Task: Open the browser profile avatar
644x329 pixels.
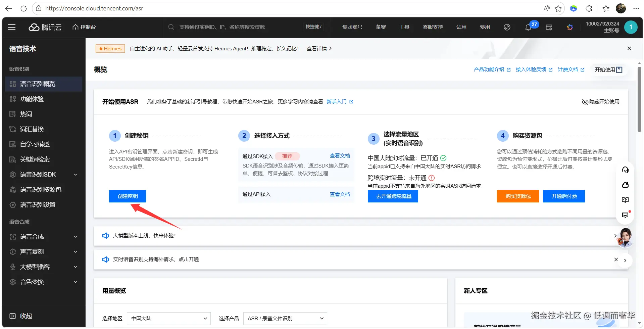Action: pos(621,8)
